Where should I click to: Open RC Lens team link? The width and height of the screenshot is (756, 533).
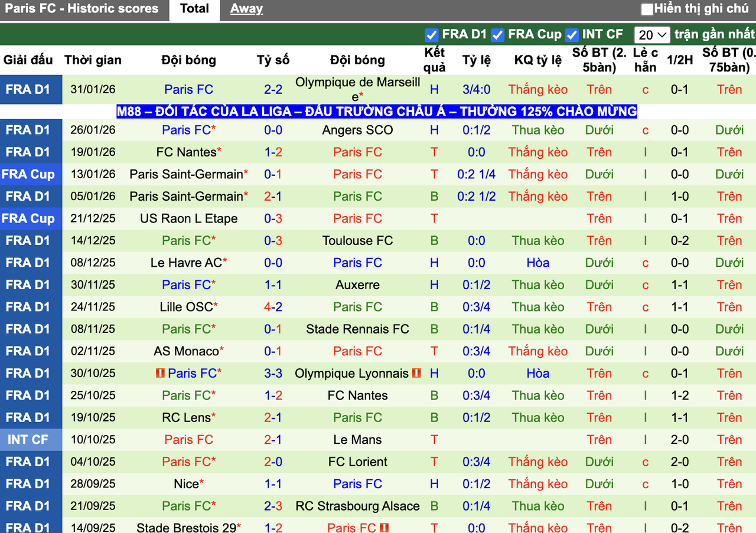(186, 417)
